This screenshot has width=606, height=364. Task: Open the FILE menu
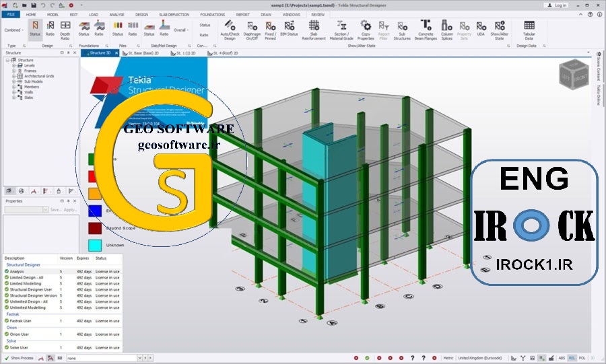[11, 14]
